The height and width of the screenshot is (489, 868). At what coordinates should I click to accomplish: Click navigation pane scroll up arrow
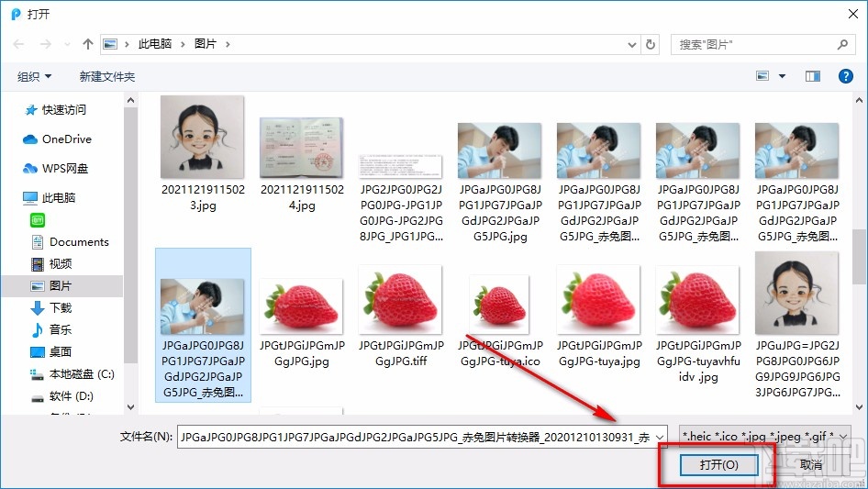tap(130, 100)
